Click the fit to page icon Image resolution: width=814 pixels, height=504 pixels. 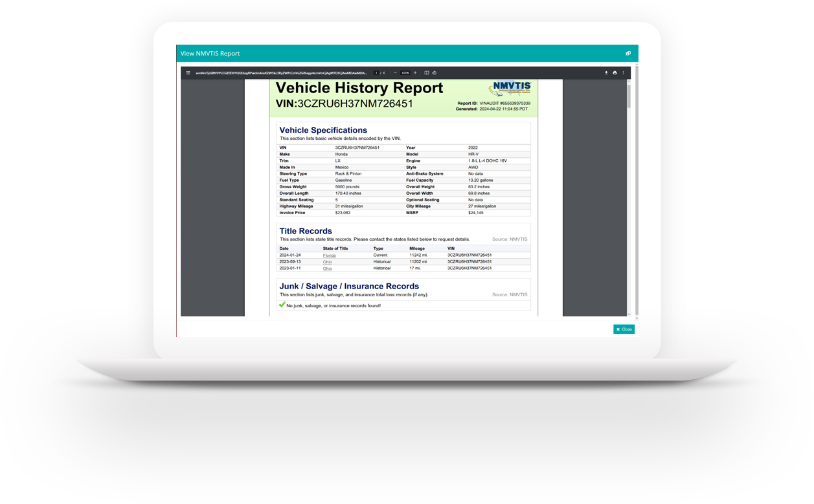(x=426, y=72)
